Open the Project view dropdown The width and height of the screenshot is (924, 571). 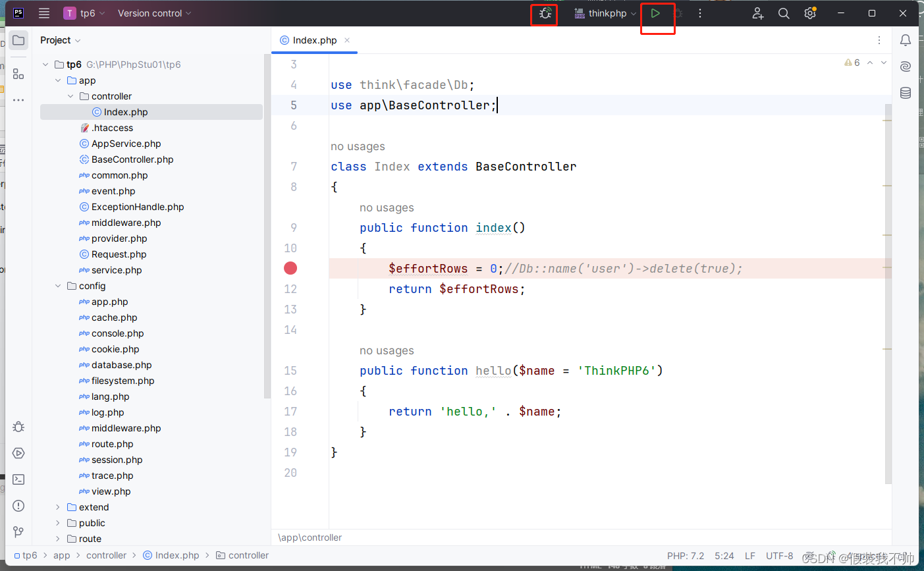click(x=60, y=40)
